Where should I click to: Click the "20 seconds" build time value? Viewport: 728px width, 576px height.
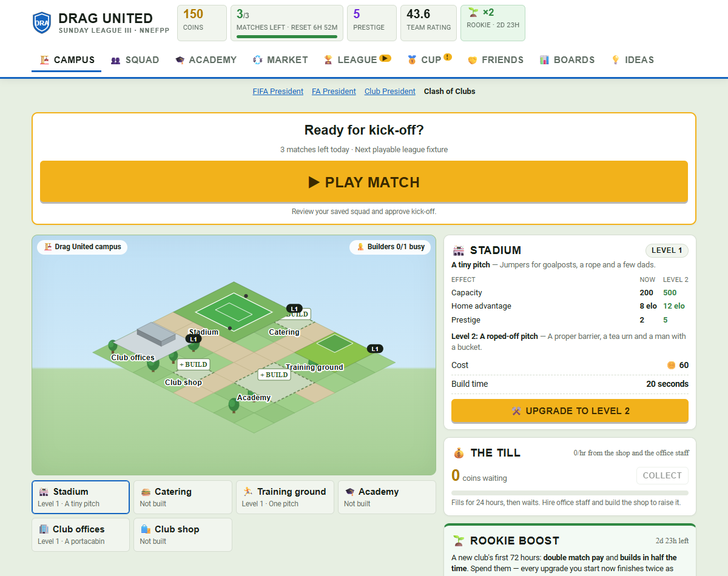coord(667,384)
